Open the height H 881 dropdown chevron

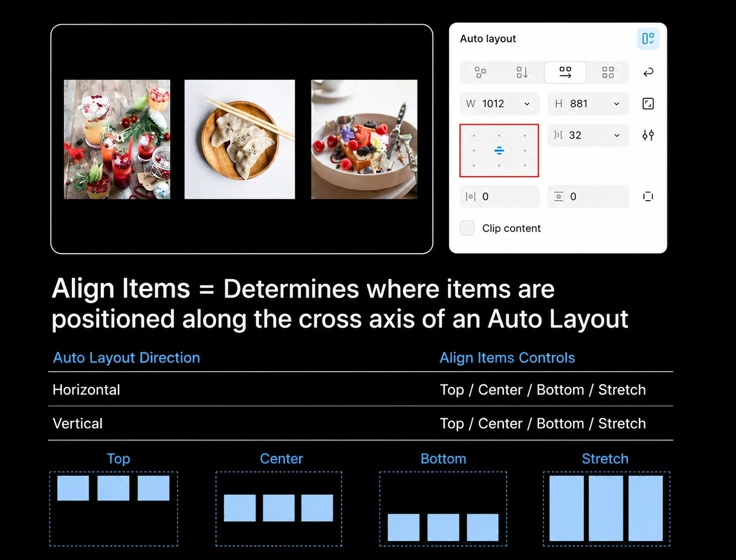coord(617,104)
